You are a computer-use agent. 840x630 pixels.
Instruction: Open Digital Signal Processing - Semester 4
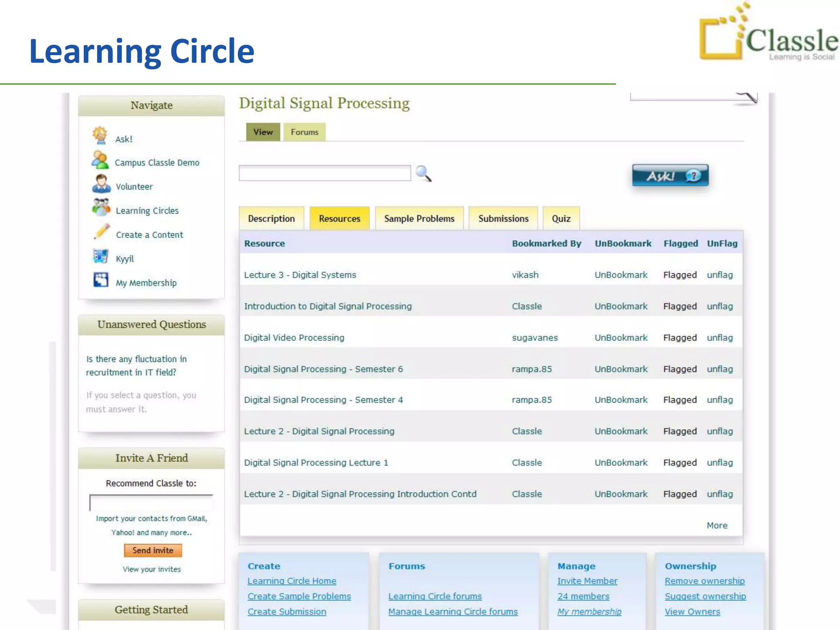[324, 400]
